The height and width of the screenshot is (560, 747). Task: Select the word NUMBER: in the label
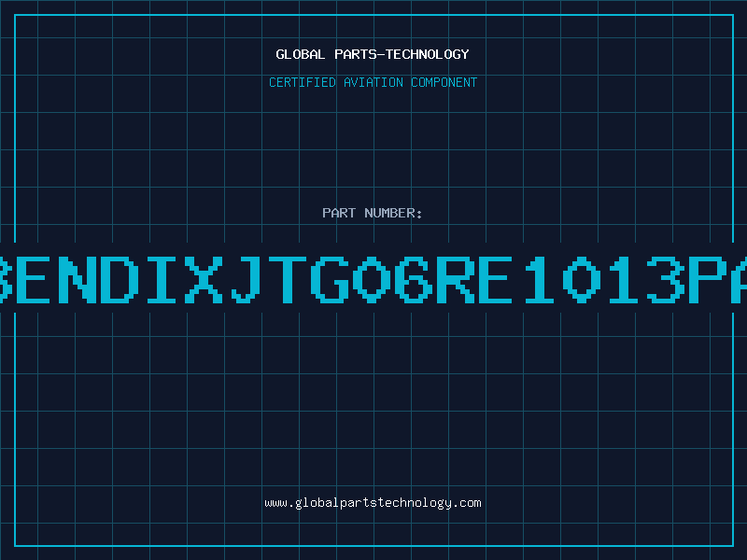tap(394, 213)
